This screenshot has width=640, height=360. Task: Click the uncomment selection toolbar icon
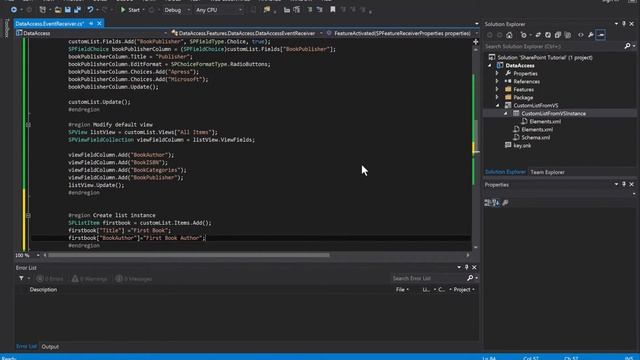coord(297,10)
